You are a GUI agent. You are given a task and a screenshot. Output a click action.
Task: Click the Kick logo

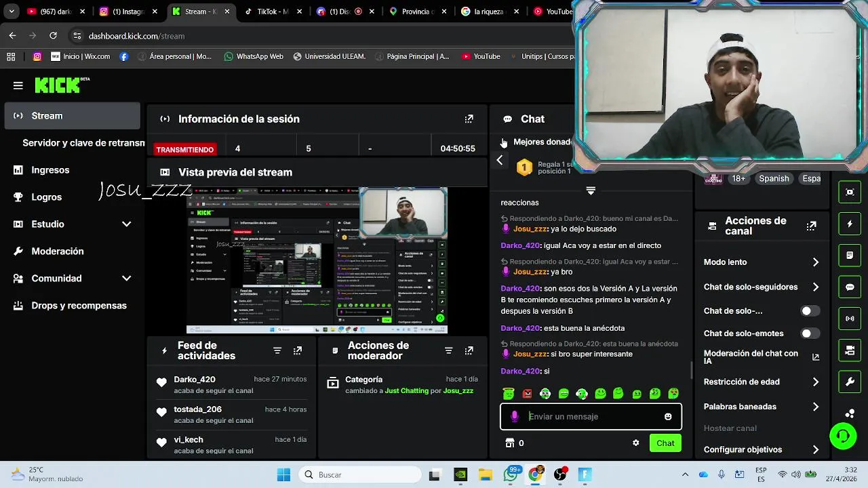coord(62,85)
